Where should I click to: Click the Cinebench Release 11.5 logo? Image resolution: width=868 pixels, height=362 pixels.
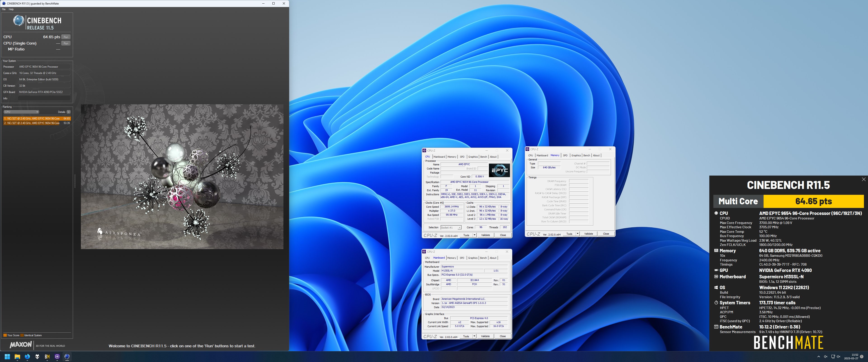(37, 23)
